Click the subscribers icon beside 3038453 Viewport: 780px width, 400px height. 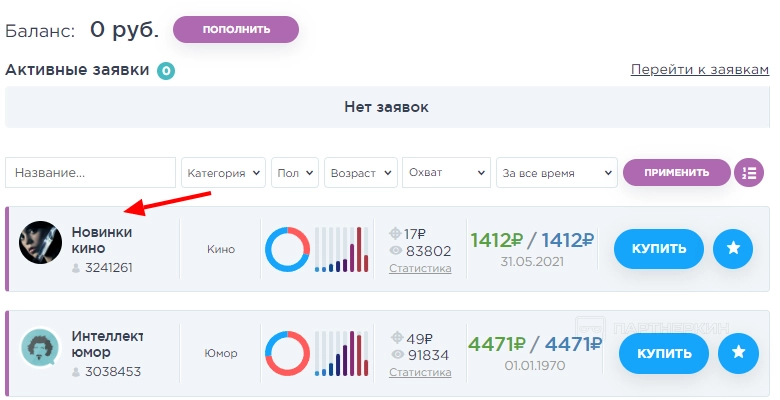(76, 372)
